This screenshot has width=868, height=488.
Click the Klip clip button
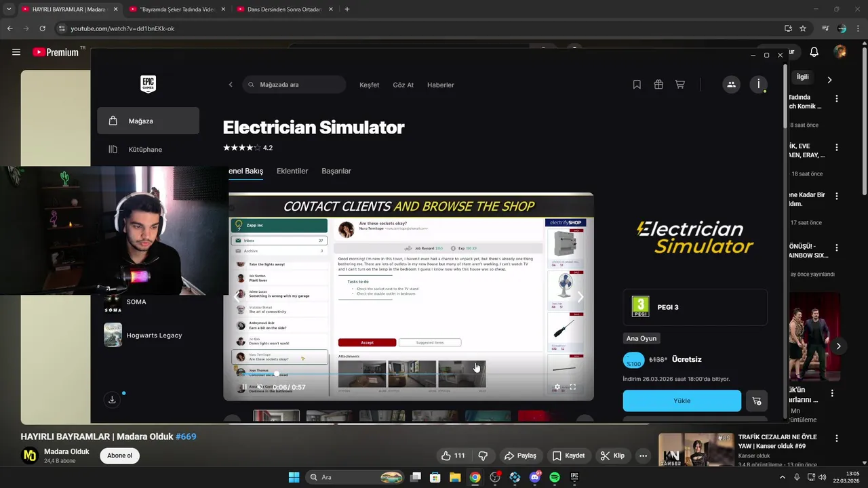(612, 455)
